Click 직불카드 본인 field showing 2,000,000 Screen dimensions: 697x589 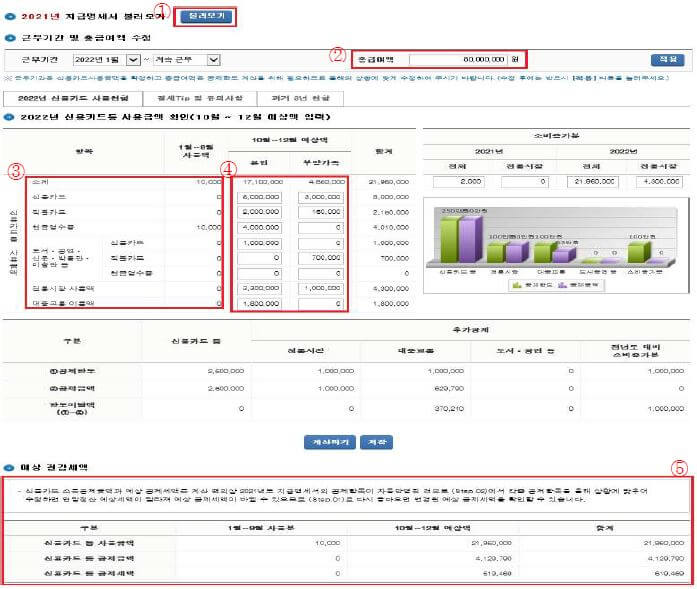(259, 212)
